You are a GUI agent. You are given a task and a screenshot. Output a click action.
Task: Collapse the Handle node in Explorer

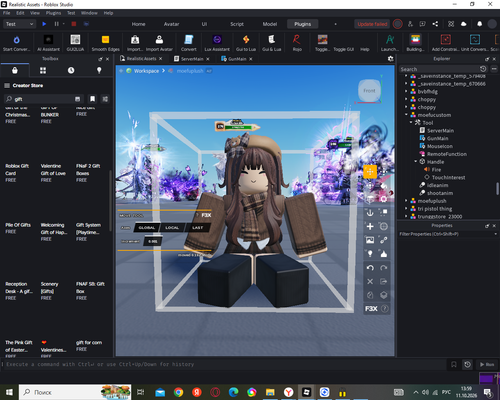416,162
